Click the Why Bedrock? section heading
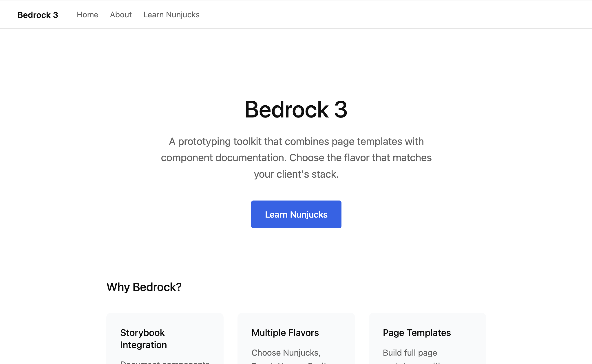The height and width of the screenshot is (364, 592). (144, 287)
